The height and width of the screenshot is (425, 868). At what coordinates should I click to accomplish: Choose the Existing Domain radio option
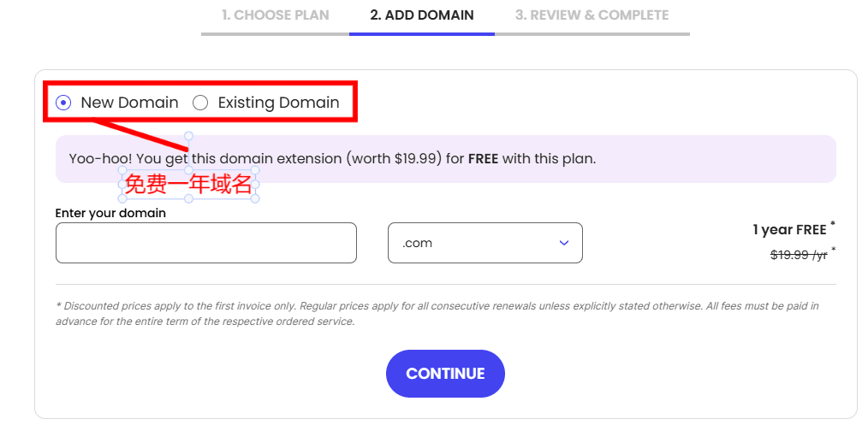click(x=200, y=103)
